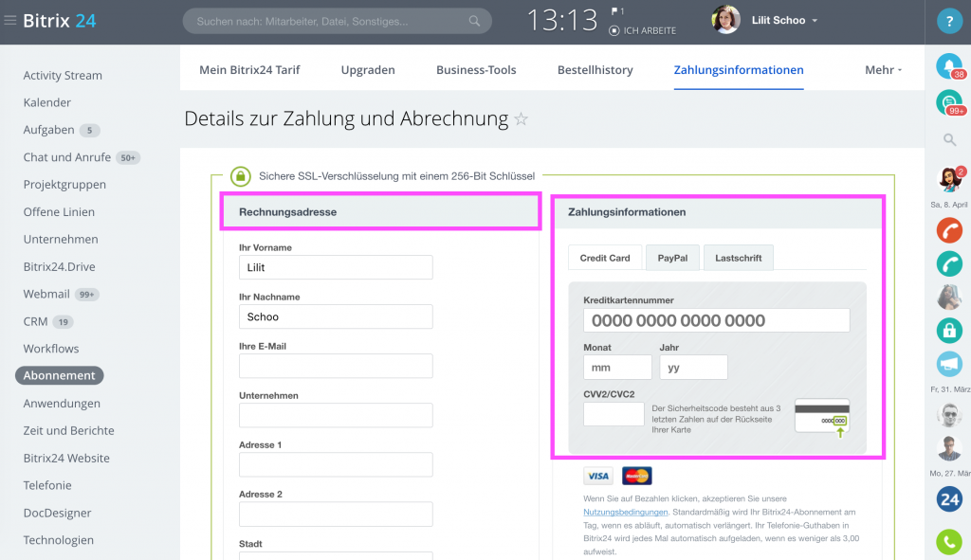This screenshot has width=971, height=560.
Task: Open Workflows in the sidebar
Action: tap(51, 349)
